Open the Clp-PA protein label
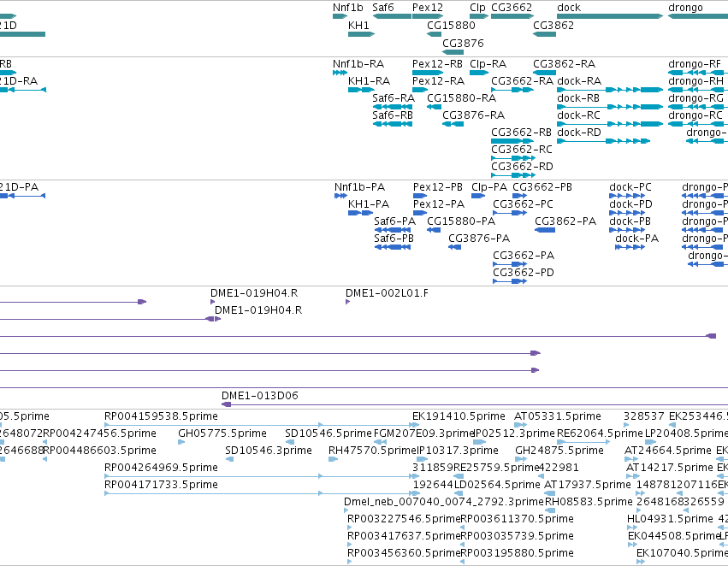Image resolution: width=728 pixels, height=566 pixels. coord(489,187)
